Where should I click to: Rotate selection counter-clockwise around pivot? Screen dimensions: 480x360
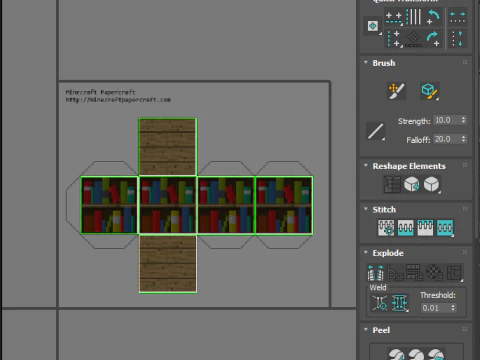(433, 17)
